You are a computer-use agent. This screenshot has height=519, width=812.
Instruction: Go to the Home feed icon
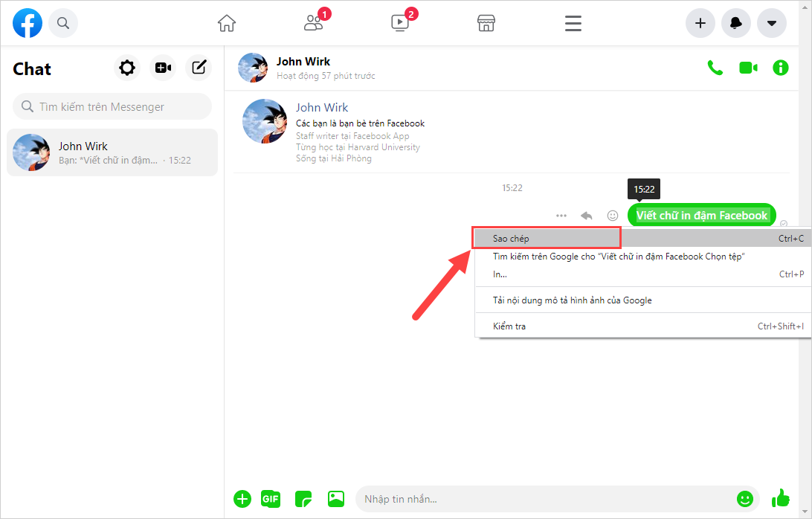click(227, 23)
